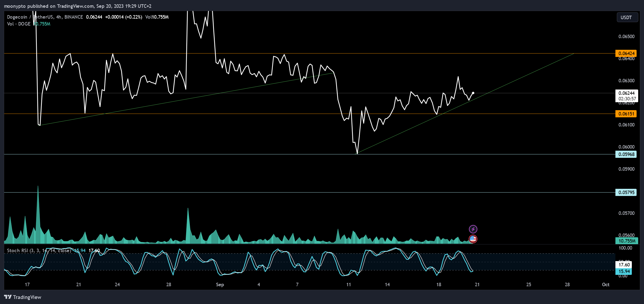The image size is (644, 304).
Task: Click the last price dot on the chart line
Action: pos(473,93)
